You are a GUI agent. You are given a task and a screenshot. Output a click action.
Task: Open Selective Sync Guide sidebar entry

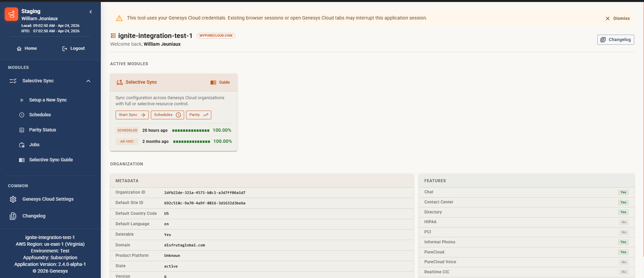coord(51,160)
